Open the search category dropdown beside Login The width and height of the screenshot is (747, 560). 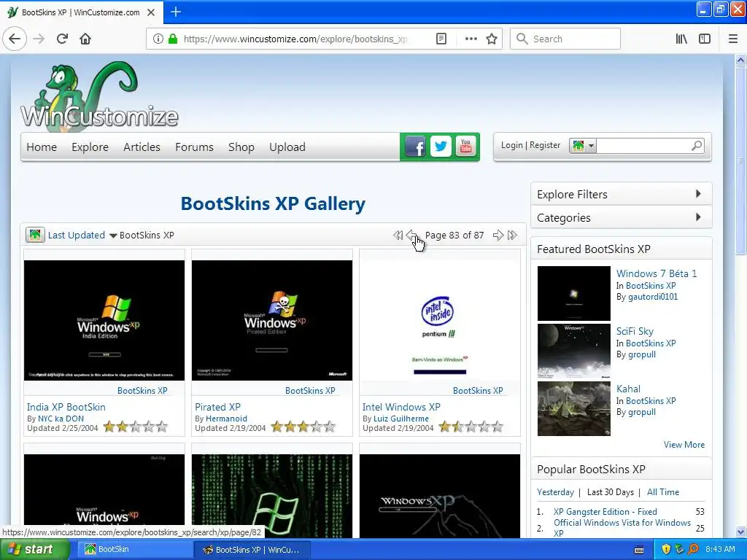[x=583, y=145]
